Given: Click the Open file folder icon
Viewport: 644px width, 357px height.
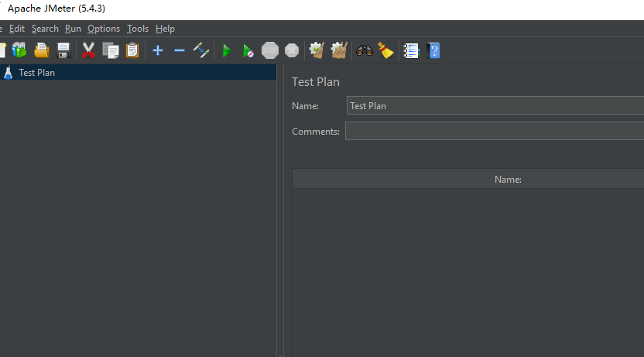Looking at the screenshot, I should click(x=42, y=50).
